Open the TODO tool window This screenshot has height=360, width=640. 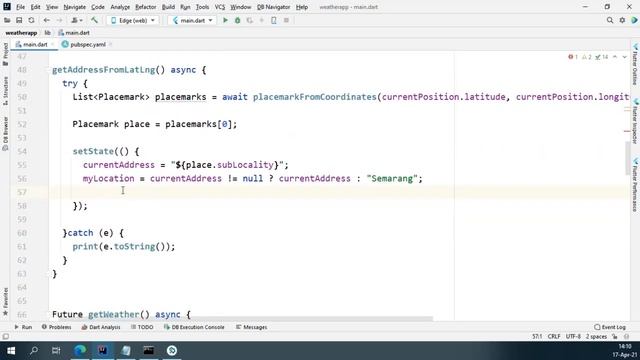click(142, 327)
